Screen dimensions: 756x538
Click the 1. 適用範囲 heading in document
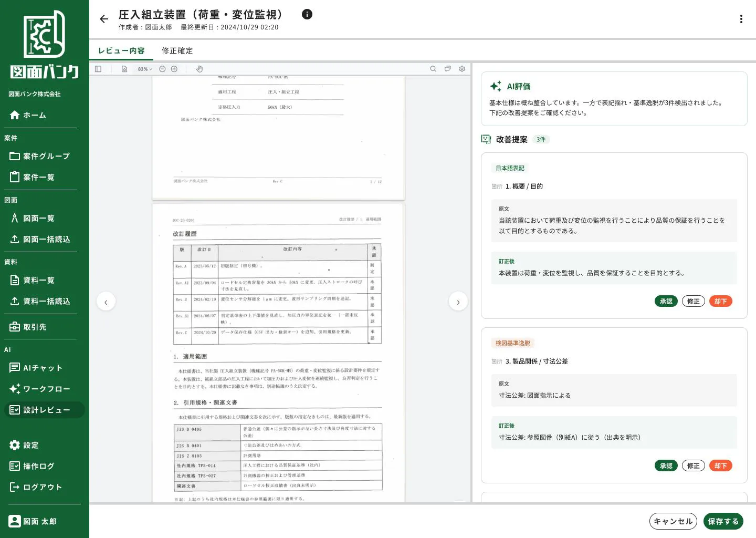coord(190,356)
